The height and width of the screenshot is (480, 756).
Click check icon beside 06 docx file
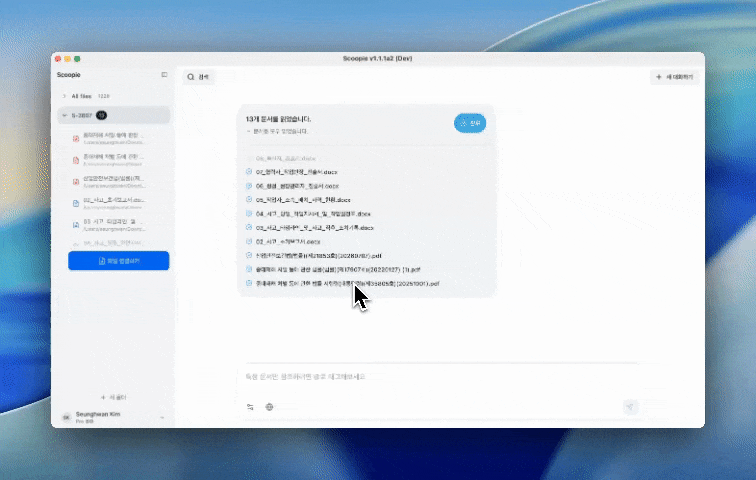[x=249, y=186]
